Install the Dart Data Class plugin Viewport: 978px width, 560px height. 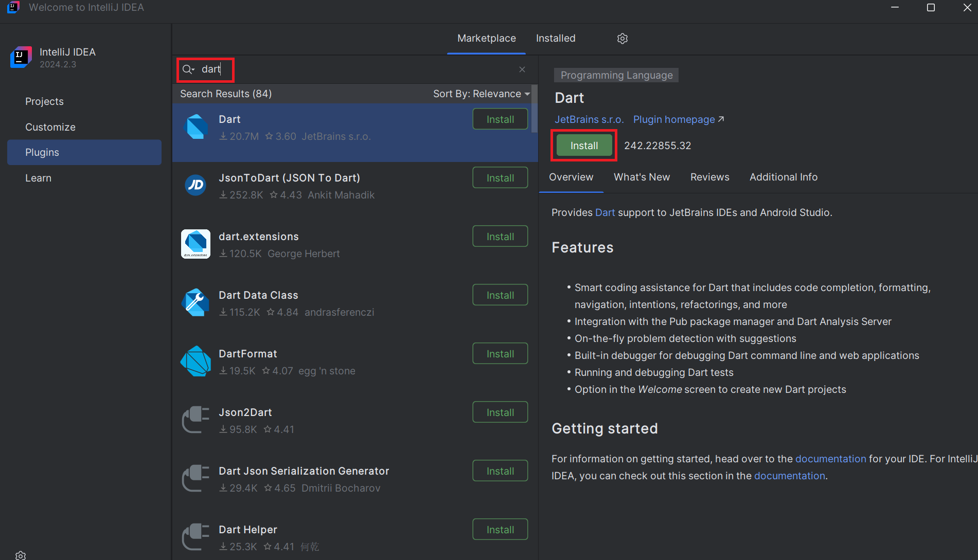[500, 295]
